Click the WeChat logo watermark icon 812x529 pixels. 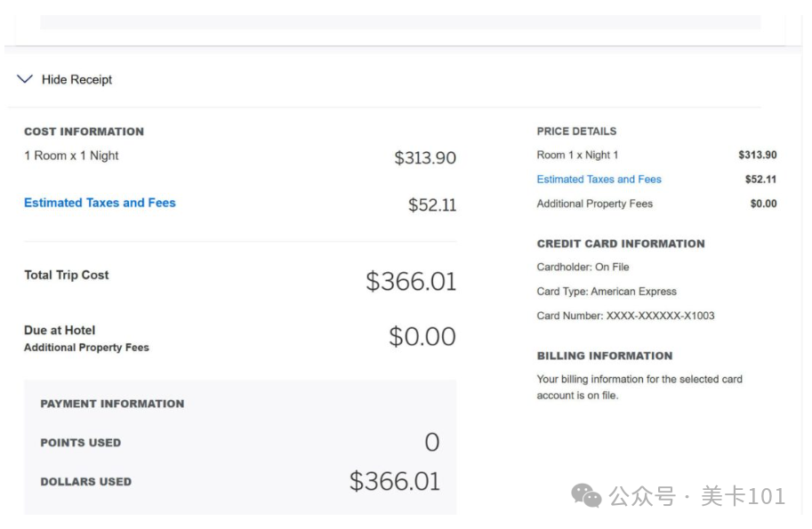click(x=586, y=495)
